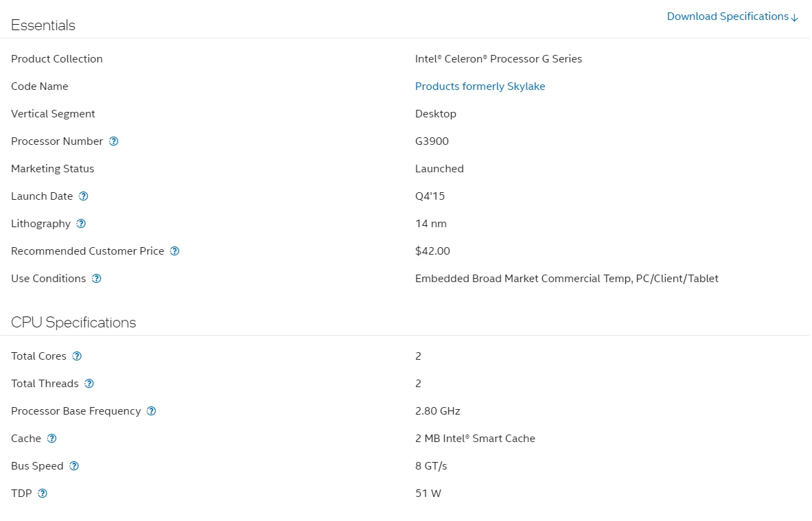The image size is (812, 521).
Task: Click the Essentials section heading
Action: (43, 25)
